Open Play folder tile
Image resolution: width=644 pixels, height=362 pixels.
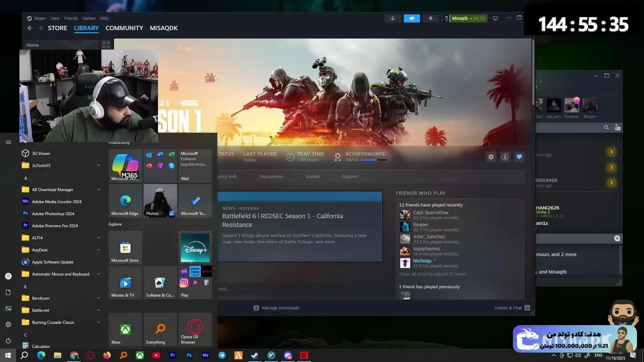(x=195, y=282)
